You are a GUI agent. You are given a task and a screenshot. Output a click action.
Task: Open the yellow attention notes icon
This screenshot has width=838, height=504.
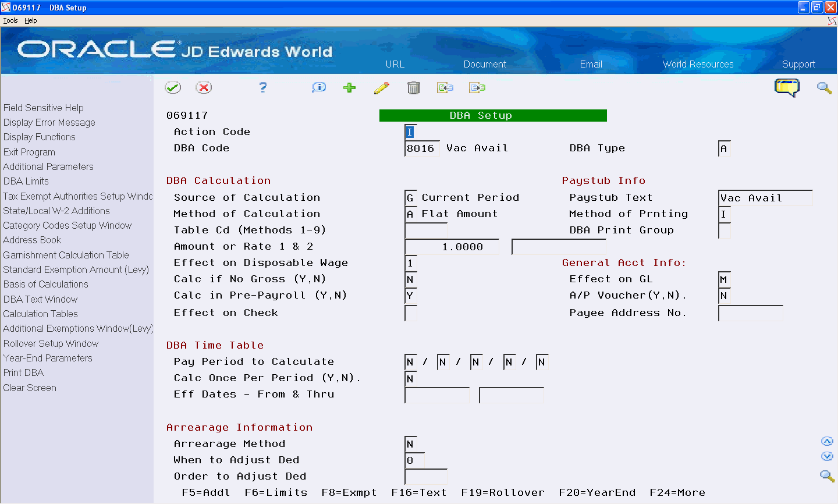coord(787,87)
